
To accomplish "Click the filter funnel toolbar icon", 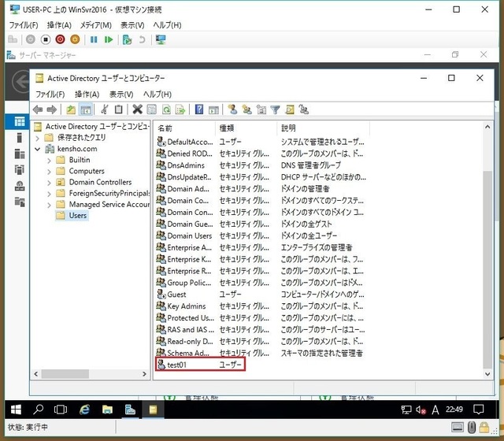I will coord(275,109).
